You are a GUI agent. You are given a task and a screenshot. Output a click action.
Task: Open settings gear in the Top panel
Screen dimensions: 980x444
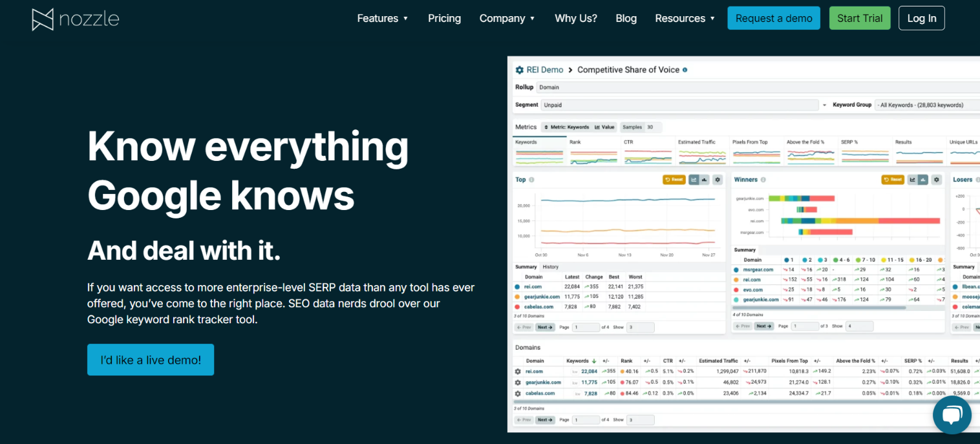[x=718, y=180]
